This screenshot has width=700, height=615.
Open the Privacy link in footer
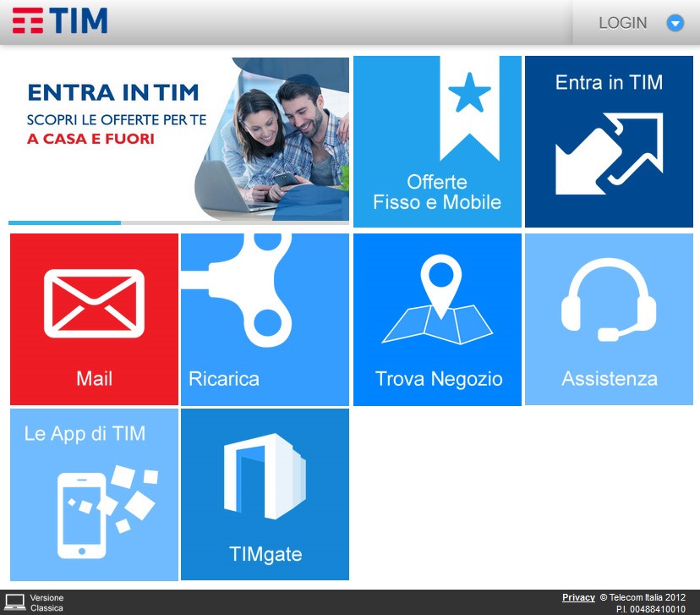[578, 597]
